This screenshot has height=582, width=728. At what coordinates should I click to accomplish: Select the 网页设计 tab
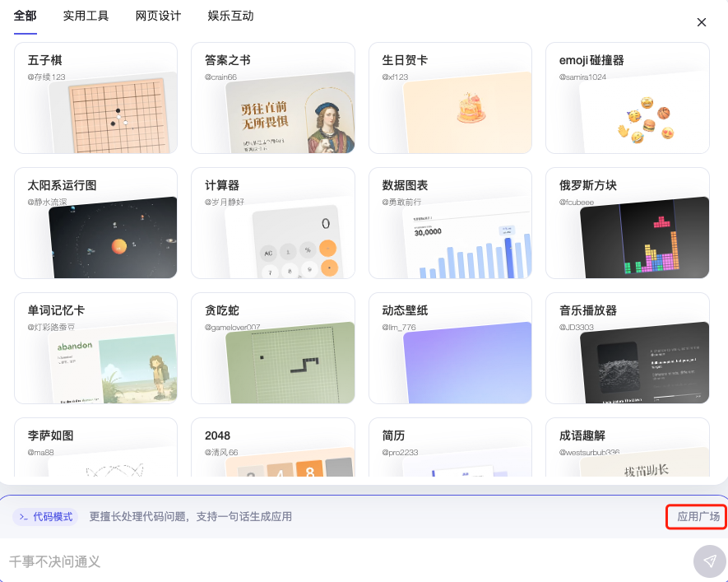tap(158, 16)
